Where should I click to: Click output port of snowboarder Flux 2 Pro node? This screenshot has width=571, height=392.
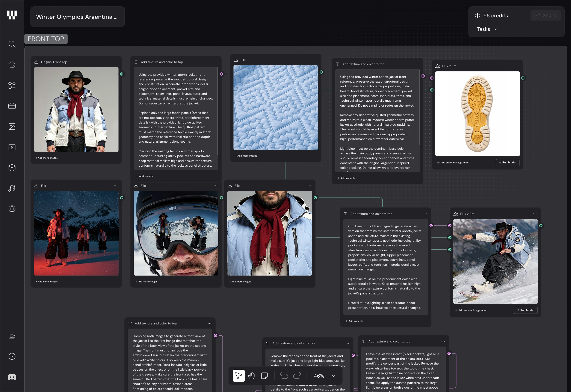coord(541,226)
